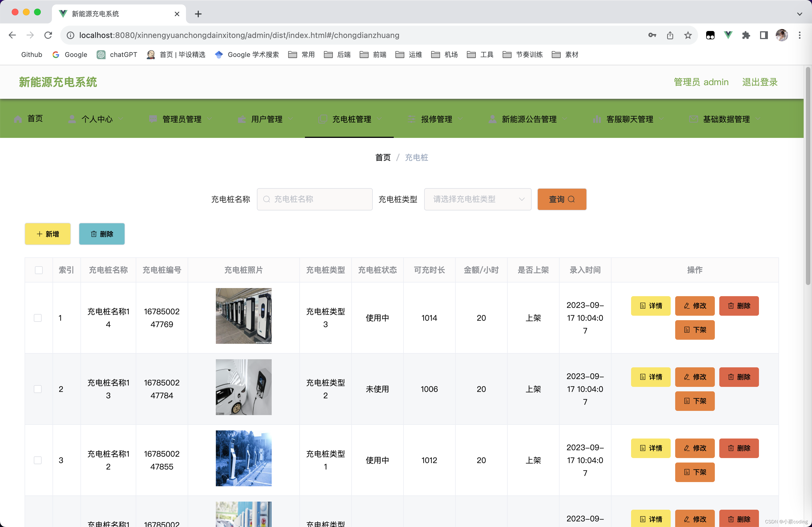Open the 素材 bookmark folder

(565, 55)
